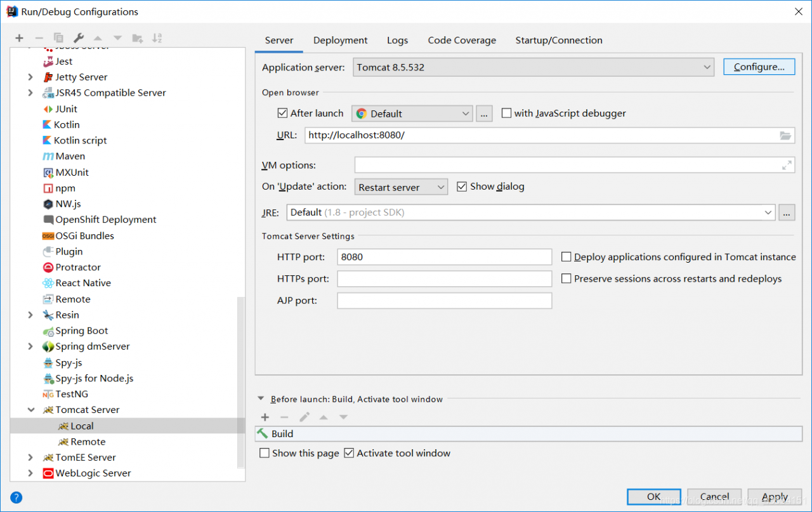Expand TomEE Server tree node

pyautogui.click(x=30, y=457)
